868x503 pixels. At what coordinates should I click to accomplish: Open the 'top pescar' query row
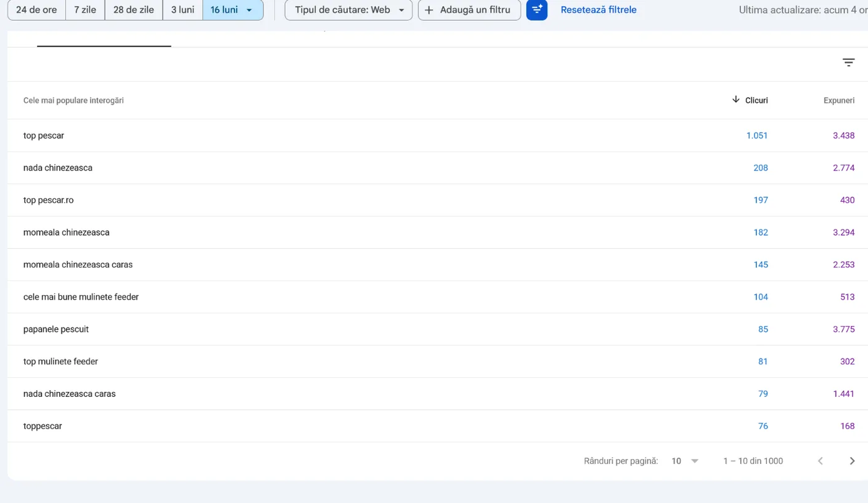coord(438,135)
